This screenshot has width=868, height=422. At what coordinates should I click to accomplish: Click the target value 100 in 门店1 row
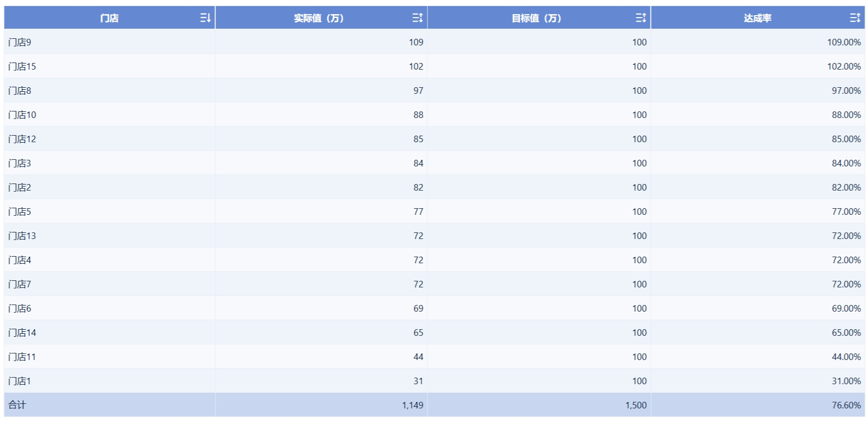pos(639,381)
